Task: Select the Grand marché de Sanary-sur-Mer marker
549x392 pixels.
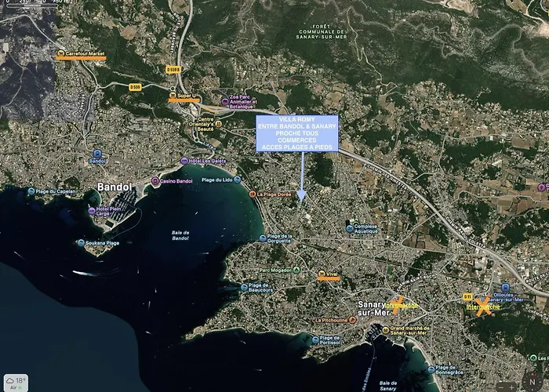Action: [384, 328]
